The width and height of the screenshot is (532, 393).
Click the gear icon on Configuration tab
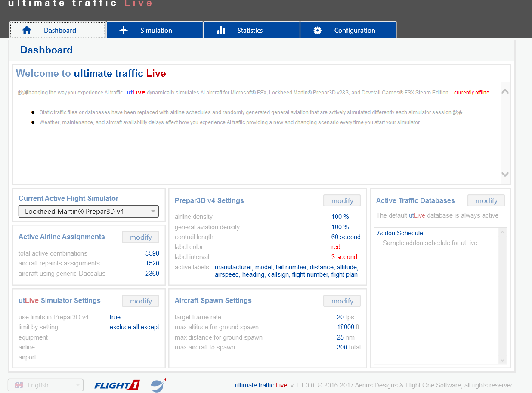[318, 30]
